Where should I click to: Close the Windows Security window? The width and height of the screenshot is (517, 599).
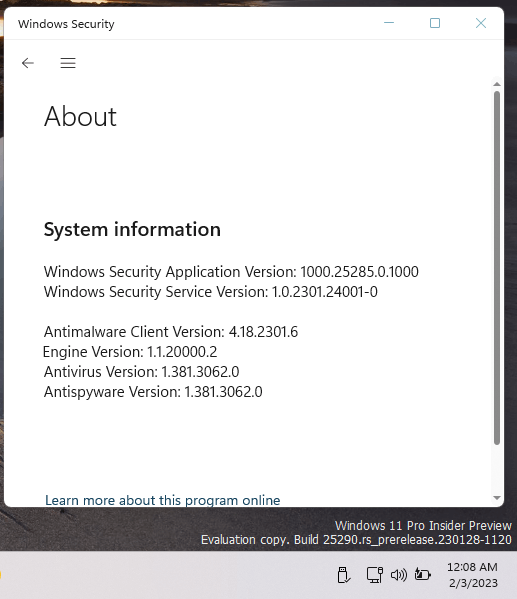481,23
